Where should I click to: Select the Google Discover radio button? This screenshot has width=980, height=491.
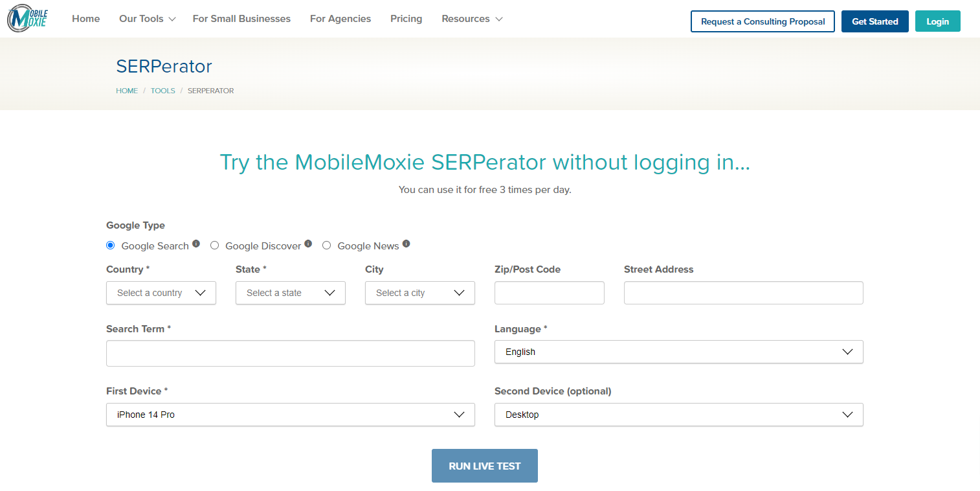[214, 245]
